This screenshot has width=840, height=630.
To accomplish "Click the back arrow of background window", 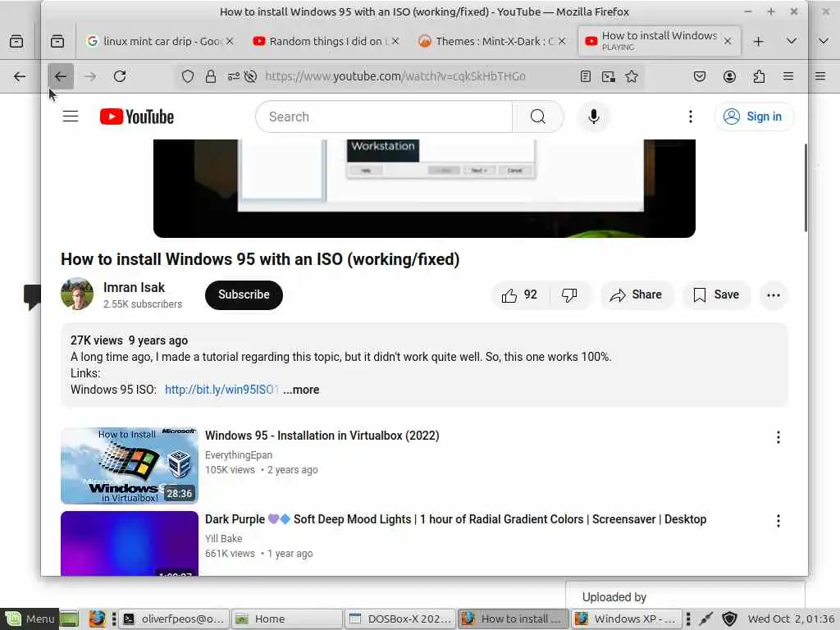I will click(20, 76).
